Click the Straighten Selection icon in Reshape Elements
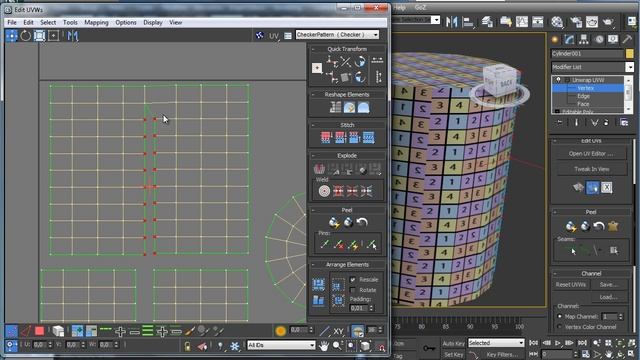The width and height of the screenshot is (640, 360). [335, 107]
